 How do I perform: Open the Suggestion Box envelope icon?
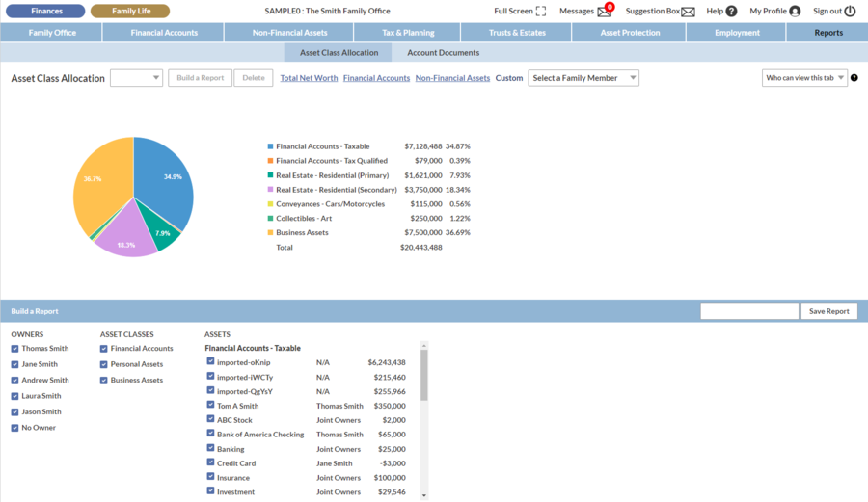(688, 12)
